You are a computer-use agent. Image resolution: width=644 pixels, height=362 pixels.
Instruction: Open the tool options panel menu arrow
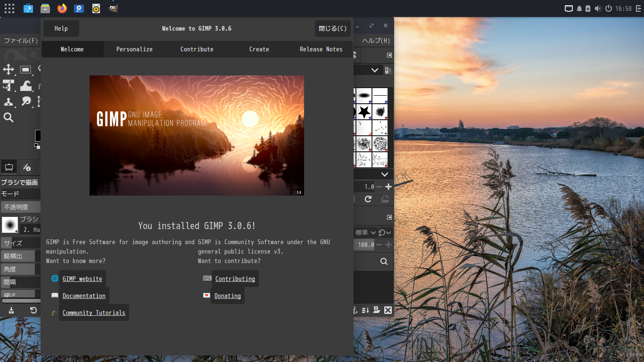389,217
